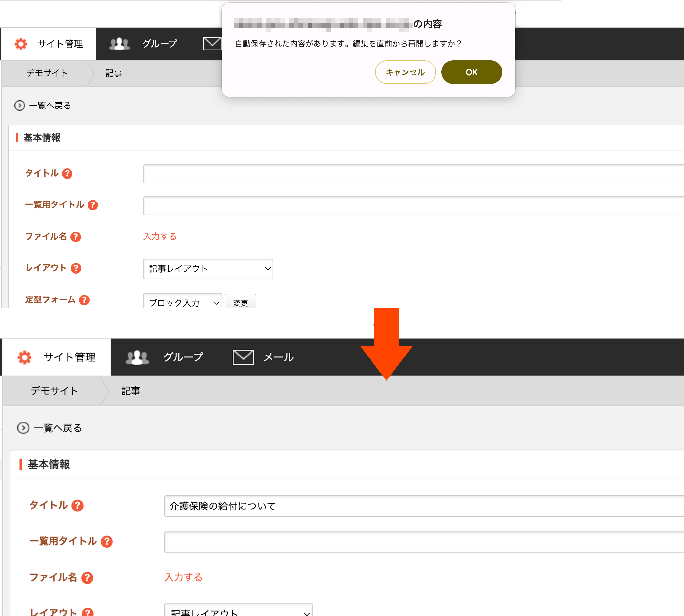Click the circled arrow icon beside upper 一覧へ戻る
Viewport: 684px width, 616px height.
click(20, 106)
